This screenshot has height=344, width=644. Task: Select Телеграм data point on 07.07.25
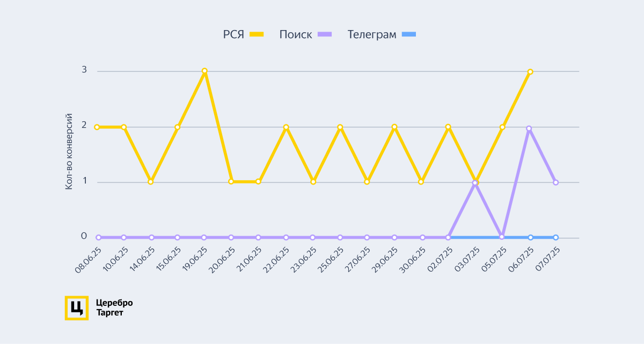coord(555,237)
